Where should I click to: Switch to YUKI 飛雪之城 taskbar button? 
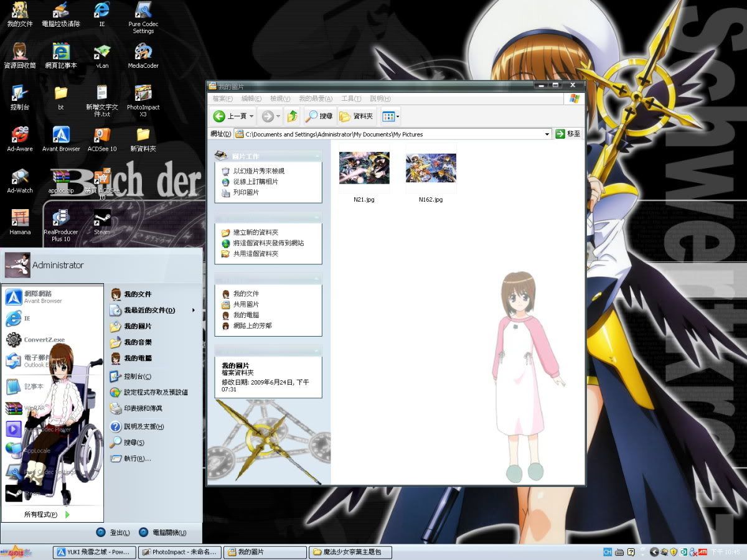coord(94,552)
